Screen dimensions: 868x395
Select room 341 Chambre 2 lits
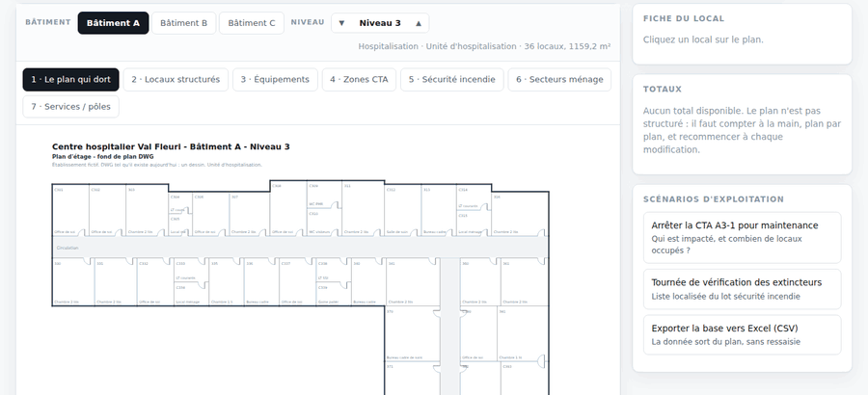tap(413, 282)
